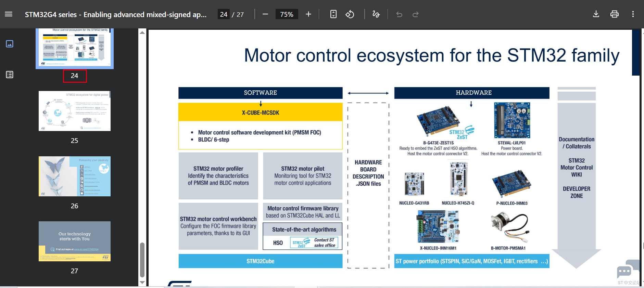
Task: Select the page 24 thumbnail
Action: pos(75,48)
